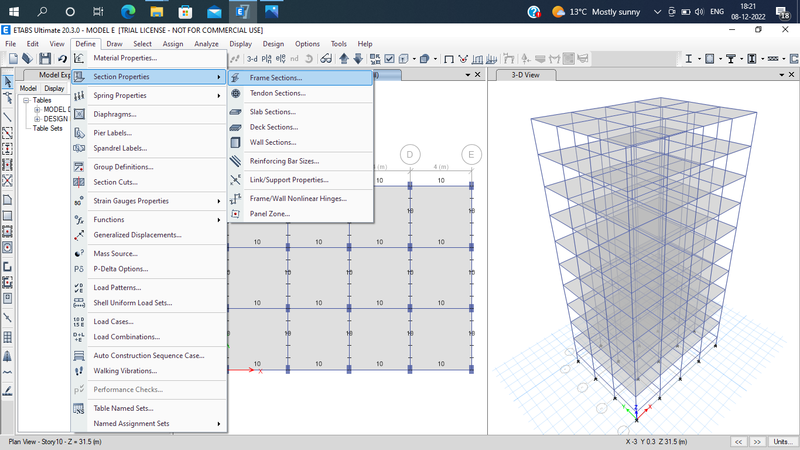800x450 pixels.
Task: Open File Explorer from taskbar
Action: (x=157, y=11)
